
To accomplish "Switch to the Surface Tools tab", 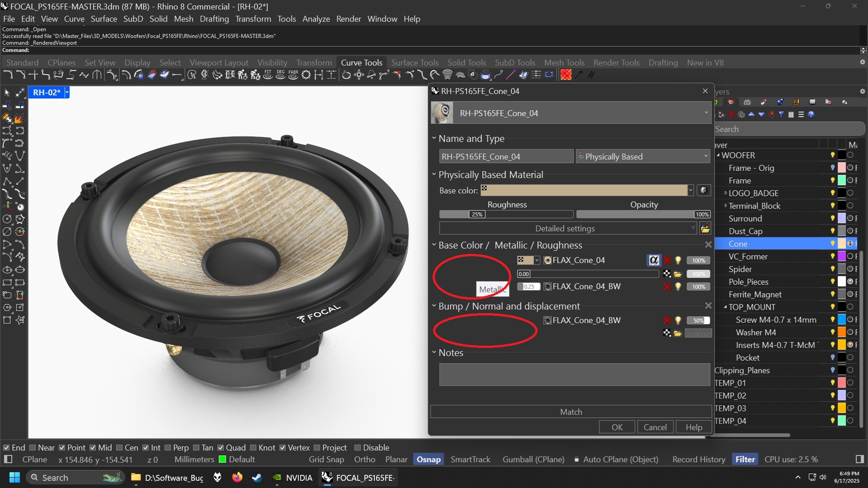I will (415, 62).
